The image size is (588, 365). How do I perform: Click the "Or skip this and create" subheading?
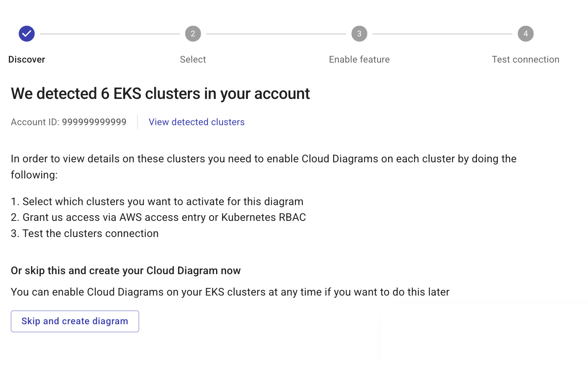click(126, 271)
